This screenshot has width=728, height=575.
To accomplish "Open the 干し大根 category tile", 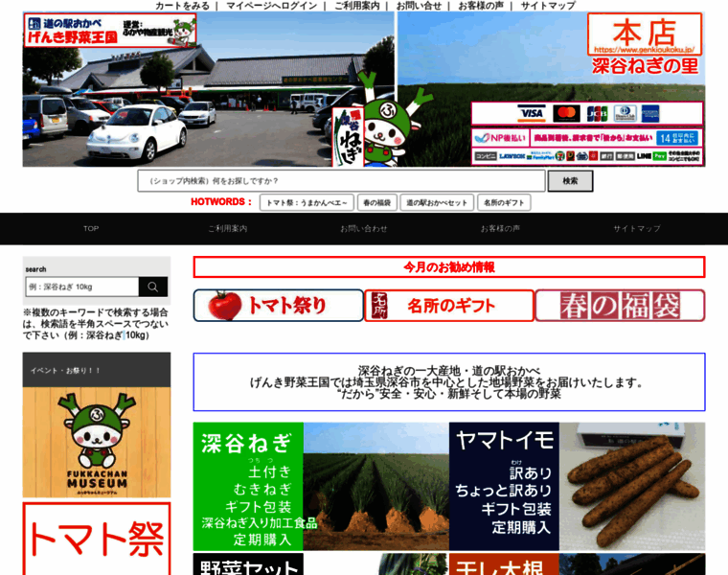I will pyautogui.click(x=577, y=563).
